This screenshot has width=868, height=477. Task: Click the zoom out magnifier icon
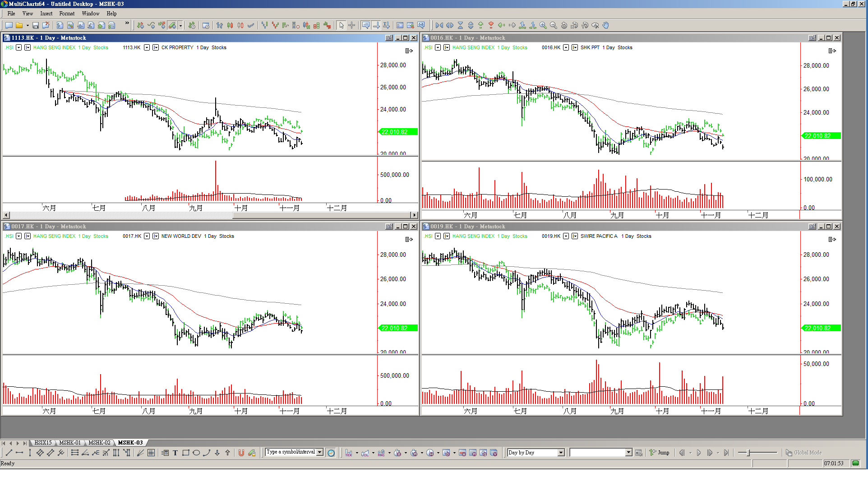click(554, 26)
